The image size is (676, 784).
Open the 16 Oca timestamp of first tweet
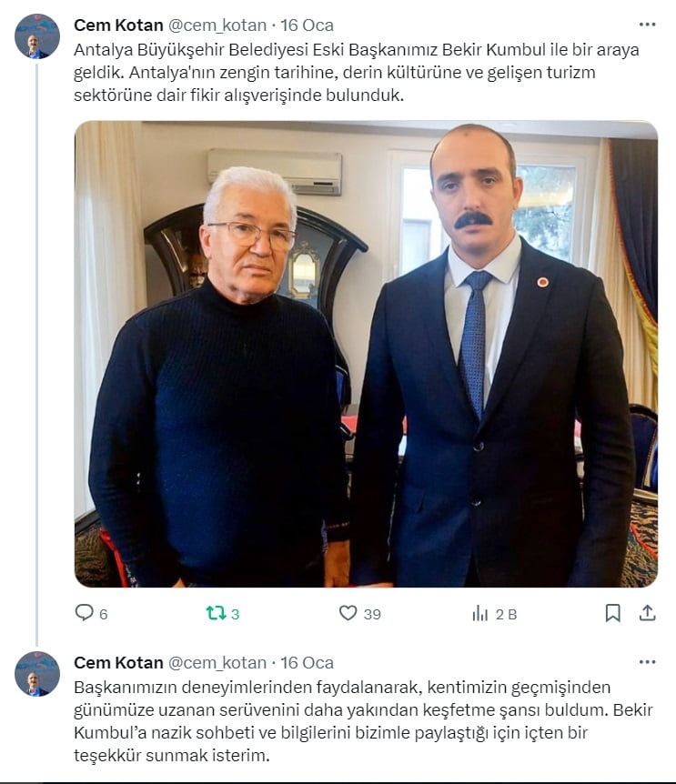pyautogui.click(x=307, y=25)
